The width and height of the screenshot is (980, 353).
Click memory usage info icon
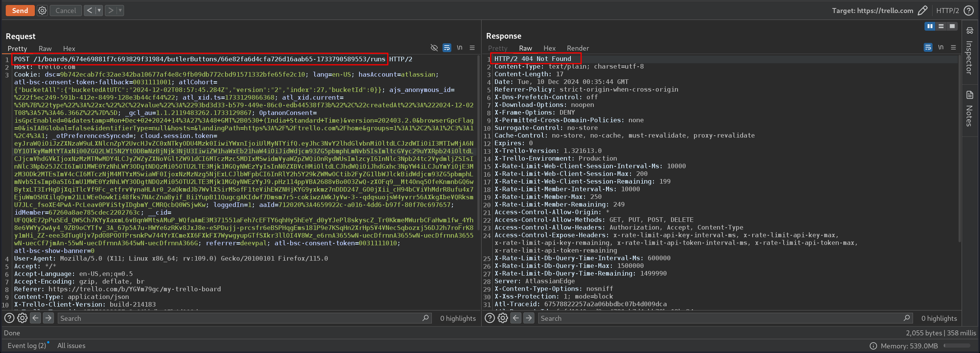[873, 346]
